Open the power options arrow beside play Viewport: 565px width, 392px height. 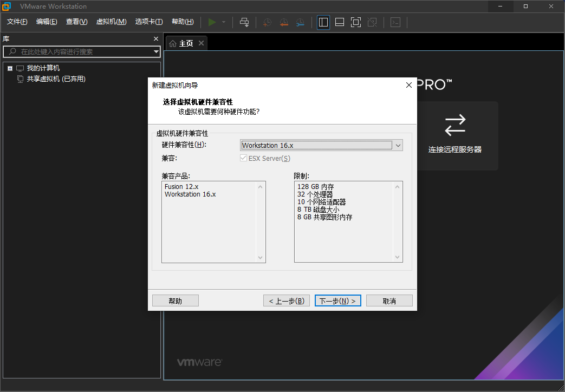(x=224, y=22)
